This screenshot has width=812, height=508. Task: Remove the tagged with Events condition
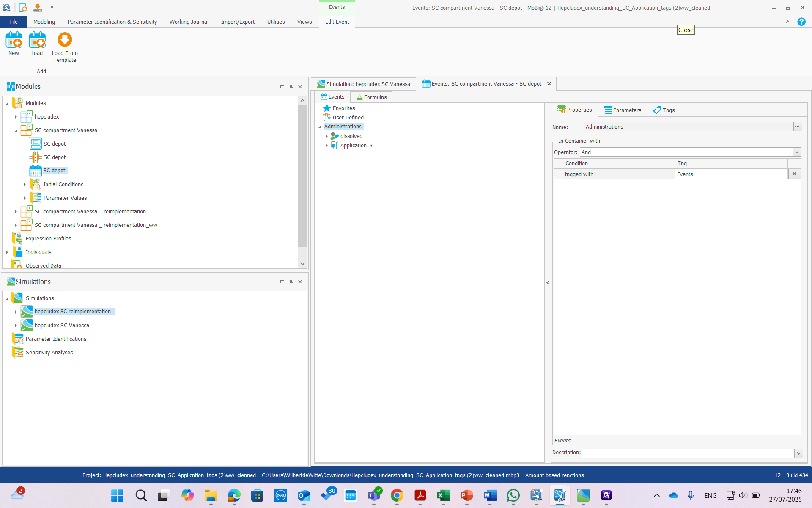pyautogui.click(x=794, y=174)
